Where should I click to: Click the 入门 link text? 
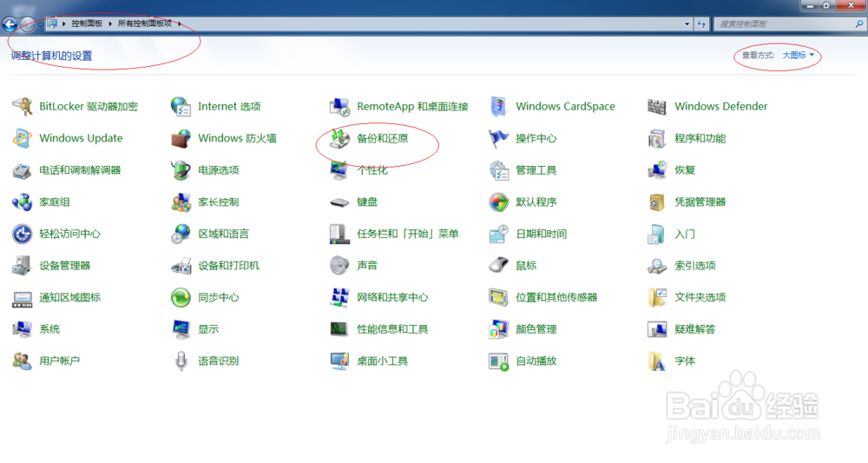tap(685, 234)
